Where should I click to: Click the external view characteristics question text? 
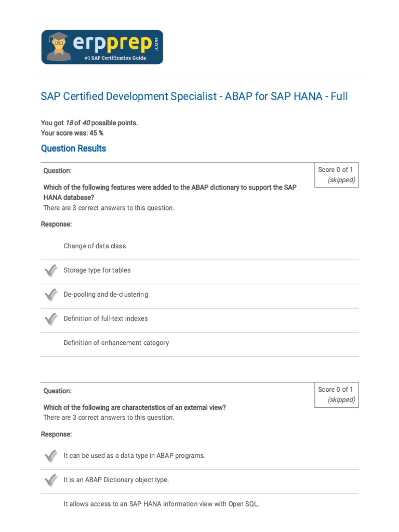click(x=135, y=408)
